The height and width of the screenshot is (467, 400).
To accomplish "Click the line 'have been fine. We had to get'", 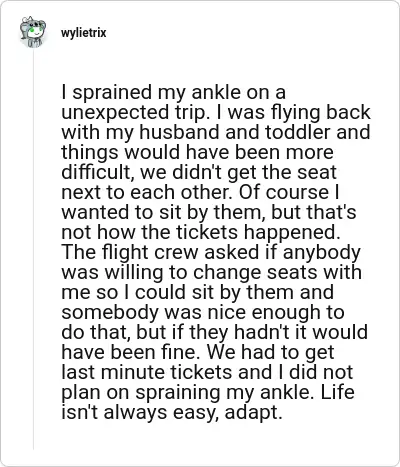I will (198, 352).
